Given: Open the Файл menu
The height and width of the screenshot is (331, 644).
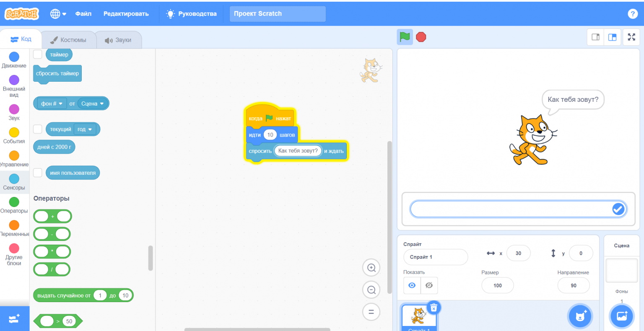Looking at the screenshot, I should pos(83,14).
